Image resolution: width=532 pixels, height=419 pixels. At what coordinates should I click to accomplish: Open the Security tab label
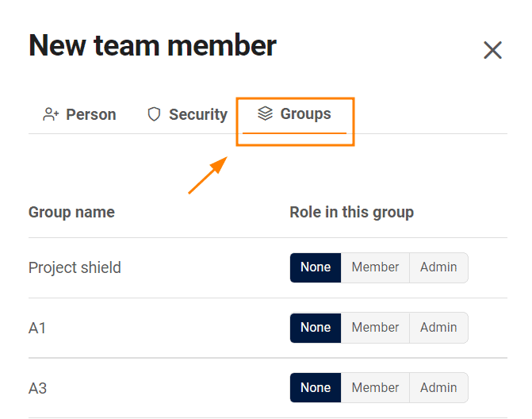coord(197,115)
